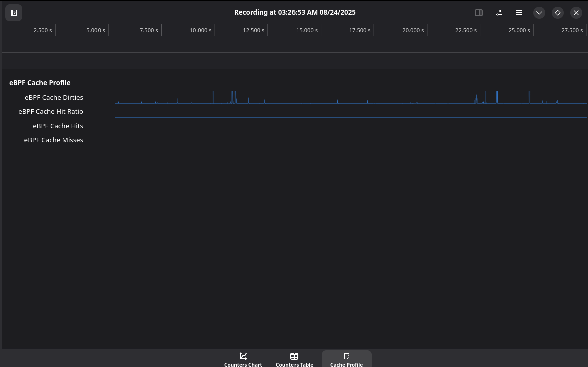This screenshot has height=367, width=588.
Task: Click the recording title in header
Action: (295, 12)
